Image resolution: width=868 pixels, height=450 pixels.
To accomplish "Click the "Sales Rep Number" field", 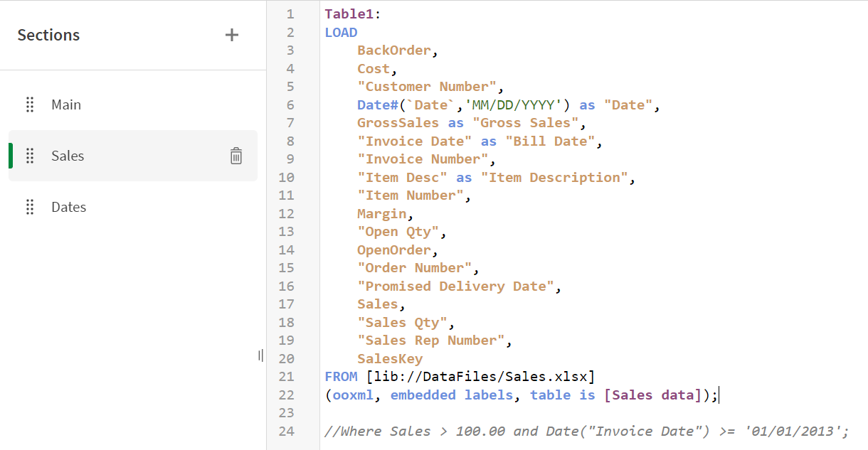I will (x=431, y=341).
